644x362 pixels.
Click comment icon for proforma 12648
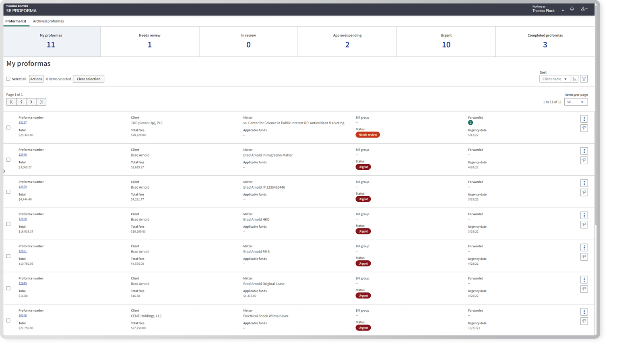click(x=584, y=160)
